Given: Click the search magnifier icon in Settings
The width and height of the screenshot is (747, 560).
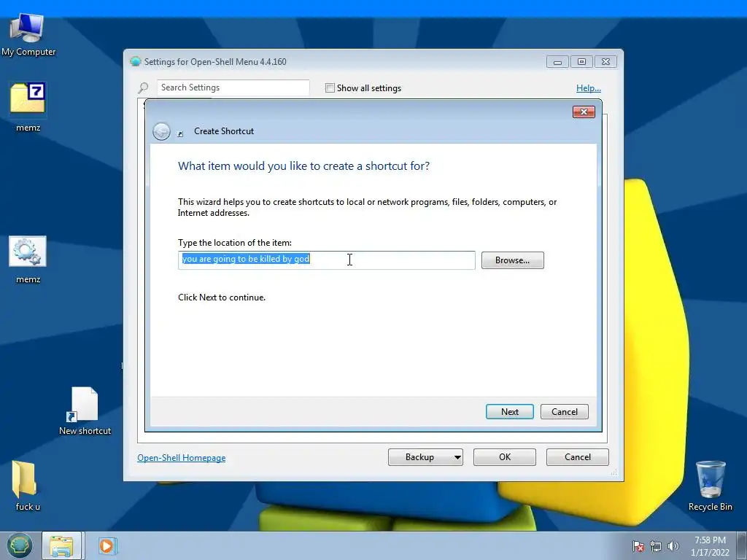Looking at the screenshot, I should tap(143, 87).
